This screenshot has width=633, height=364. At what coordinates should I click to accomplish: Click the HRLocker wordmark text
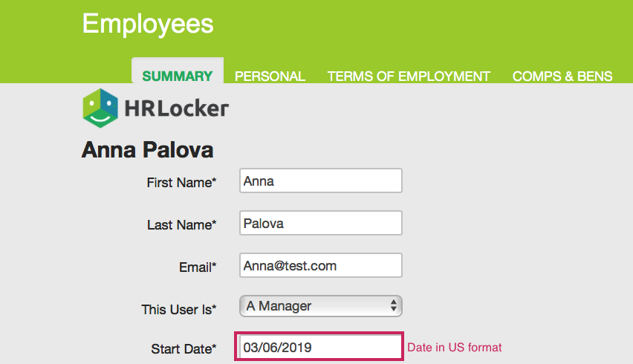point(177,108)
